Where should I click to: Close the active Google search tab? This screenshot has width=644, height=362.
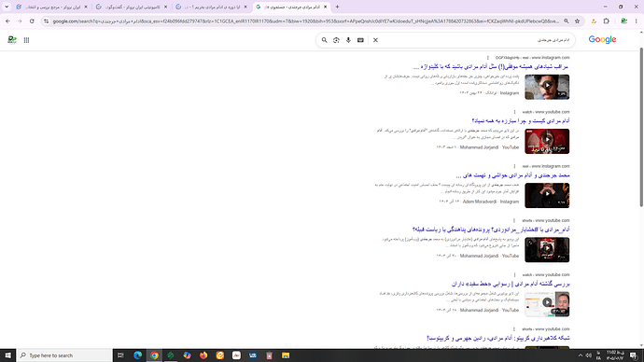click(326, 7)
